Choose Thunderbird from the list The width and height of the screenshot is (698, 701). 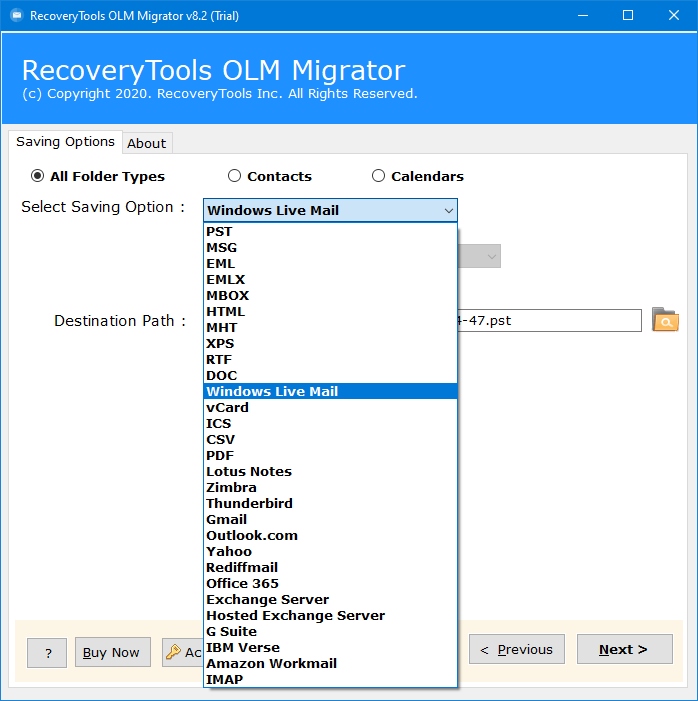pyautogui.click(x=330, y=503)
